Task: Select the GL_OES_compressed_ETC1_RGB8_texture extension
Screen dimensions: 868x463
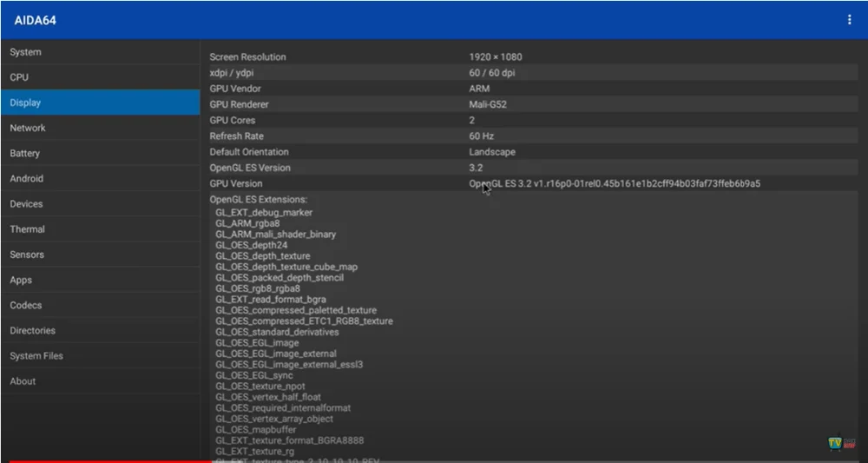Action: tap(304, 321)
